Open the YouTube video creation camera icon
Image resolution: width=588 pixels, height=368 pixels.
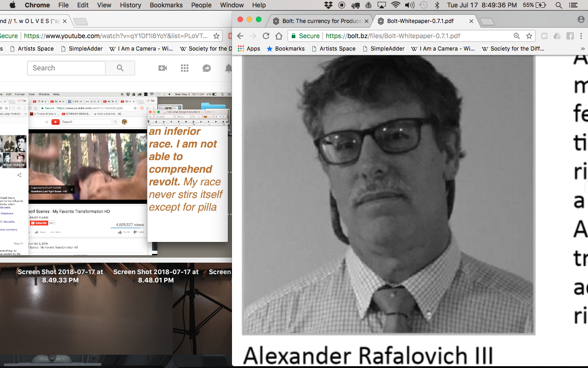coord(163,68)
